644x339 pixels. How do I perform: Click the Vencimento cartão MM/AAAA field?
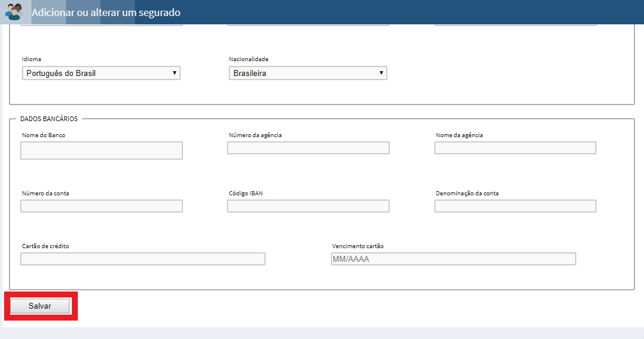(453, 259)
